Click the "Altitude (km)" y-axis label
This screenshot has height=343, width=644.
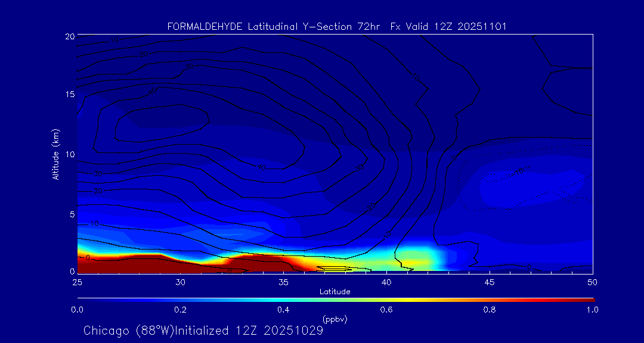[55, 154]
